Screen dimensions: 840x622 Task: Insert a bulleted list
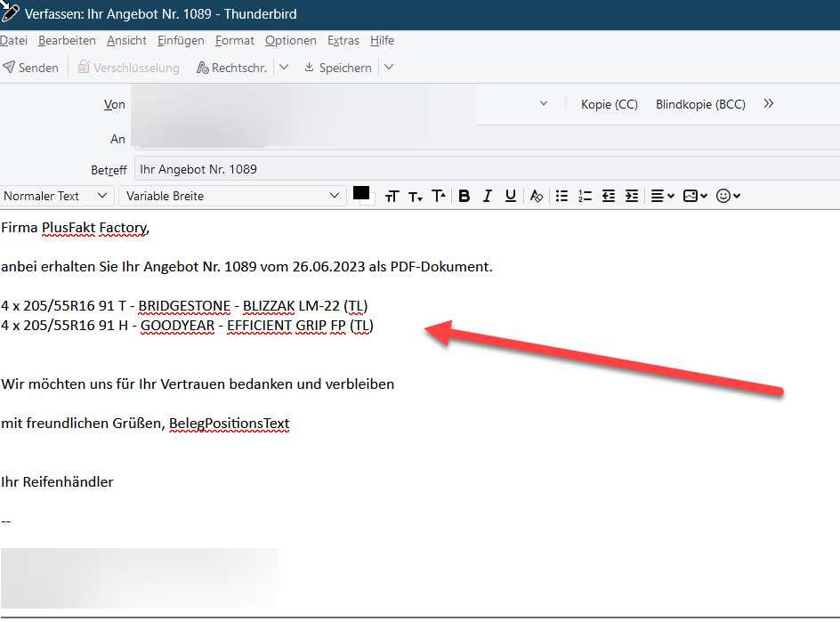(561, 196)
